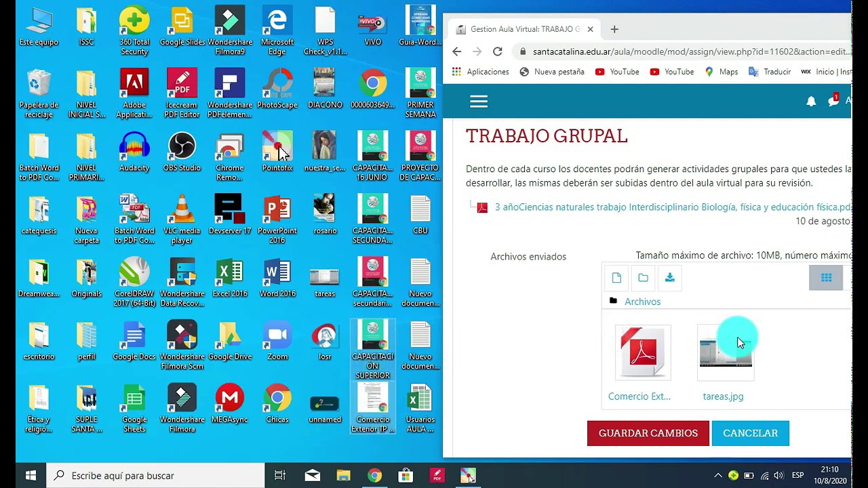Select the VLC media player desktop icon

coord(182,218)
